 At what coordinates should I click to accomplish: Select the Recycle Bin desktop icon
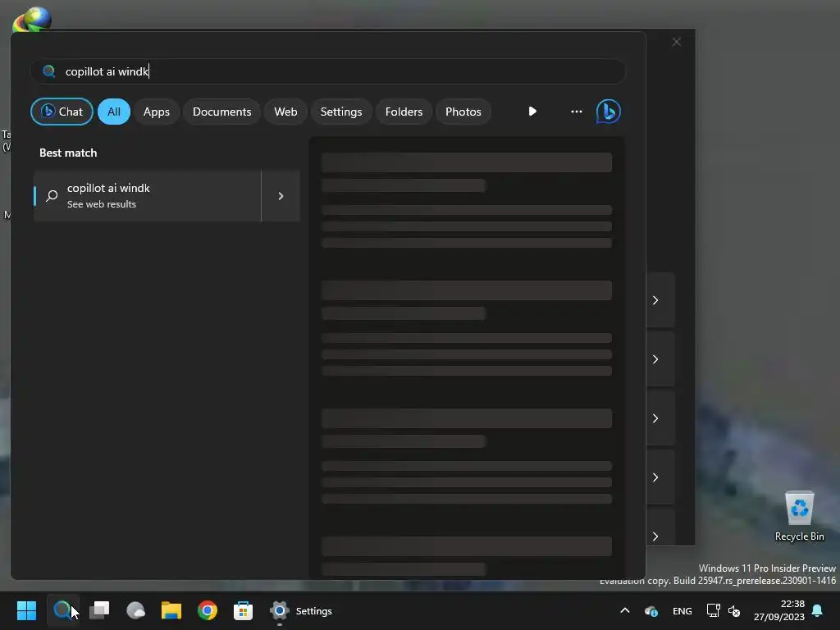(x=799, y=517)
